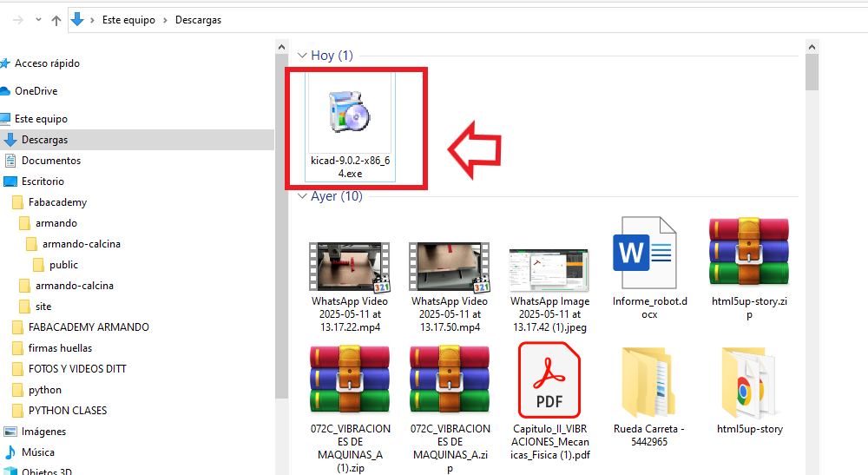Select Descargas in navigation pane
The image size is (868, 475).
click(x=44, y=140)
